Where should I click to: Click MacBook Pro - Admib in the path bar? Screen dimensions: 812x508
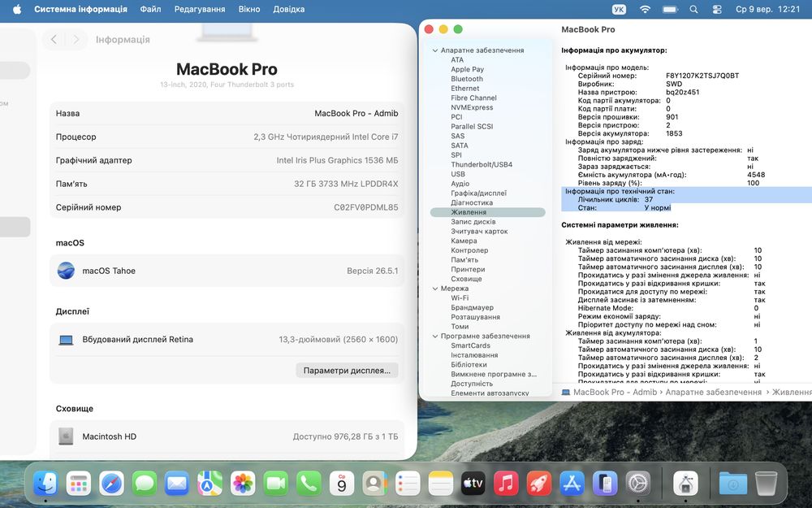[x=615, y=393]
